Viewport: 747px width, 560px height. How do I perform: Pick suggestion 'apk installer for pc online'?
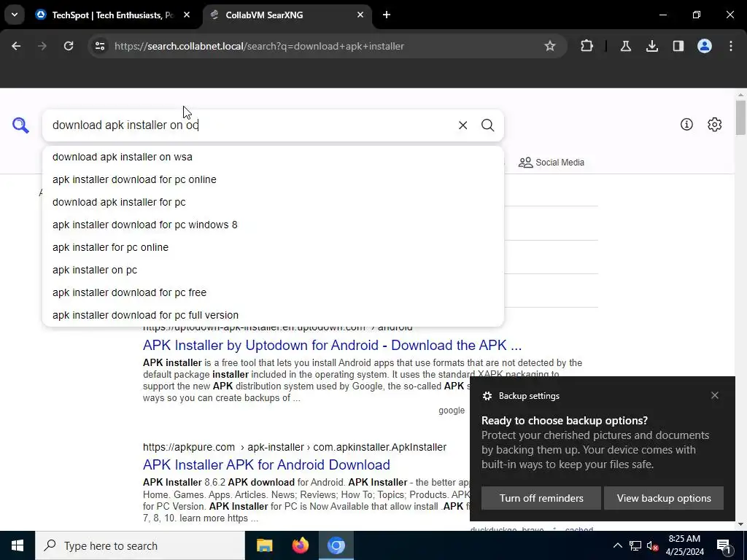point(273,247)
